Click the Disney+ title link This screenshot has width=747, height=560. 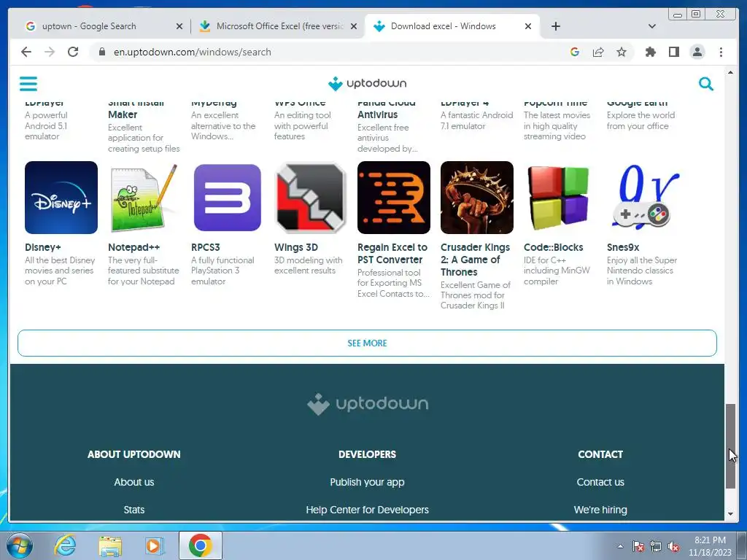43,247
